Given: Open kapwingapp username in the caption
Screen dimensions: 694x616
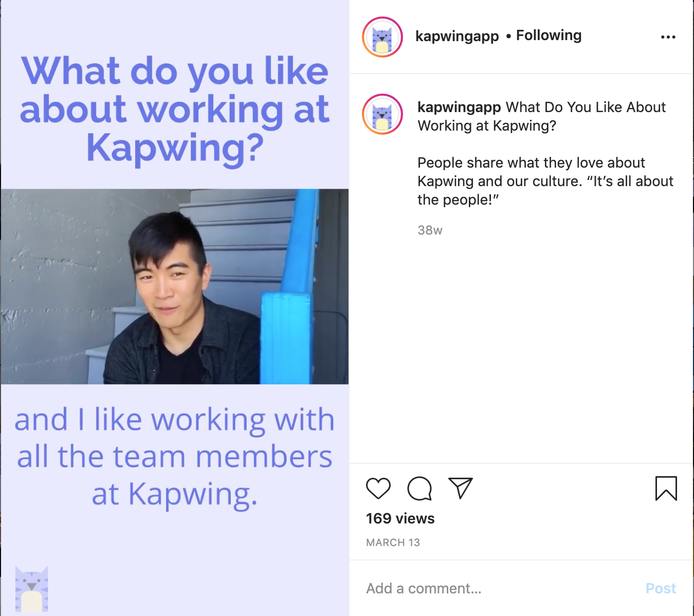Looking at the screenshot, I should point(459,107).
